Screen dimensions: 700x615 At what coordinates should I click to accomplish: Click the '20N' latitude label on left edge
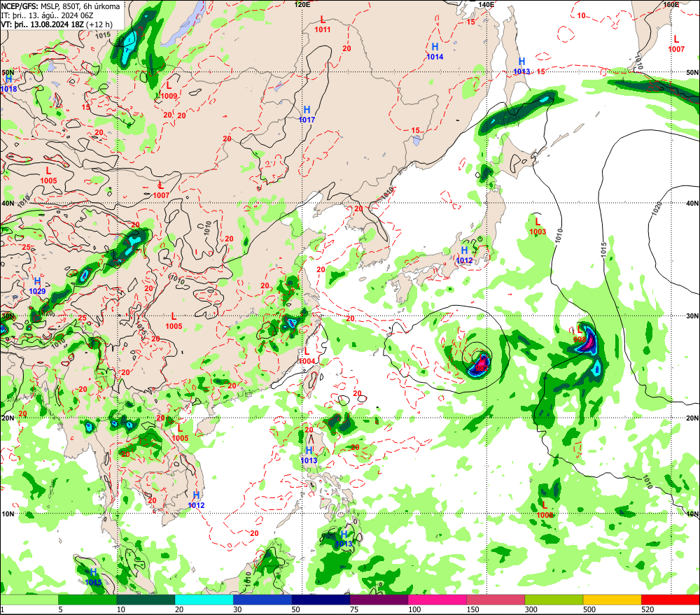[x=8, y=418]
